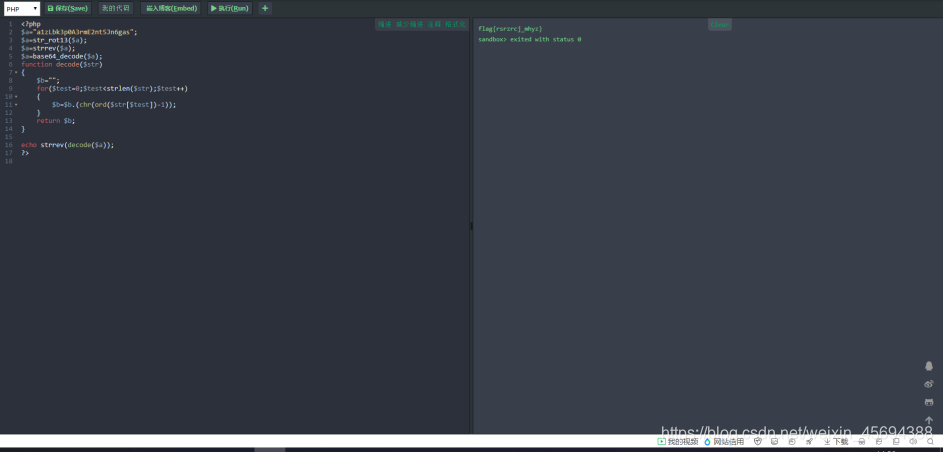Click the picture icon in status bar
The height and width of the screenshot is (452, 943).
[x=775, y=442]
